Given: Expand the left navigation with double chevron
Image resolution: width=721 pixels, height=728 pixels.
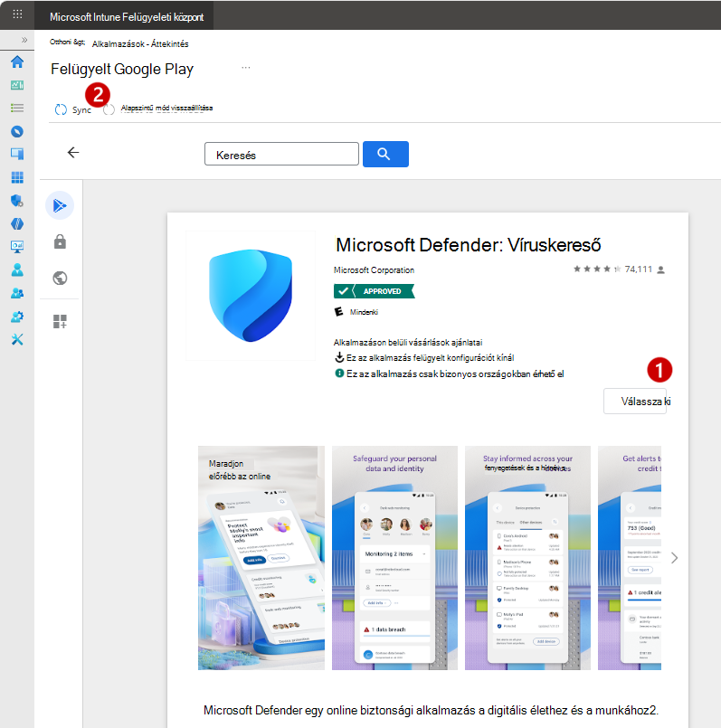Looking at the screenshot, I should (x=24, y=40).
